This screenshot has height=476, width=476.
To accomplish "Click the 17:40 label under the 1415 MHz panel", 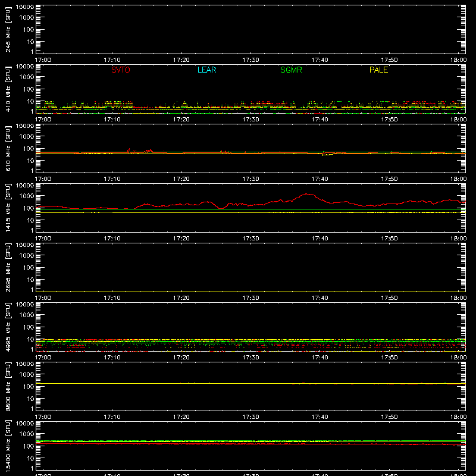I will pos(320,239).
